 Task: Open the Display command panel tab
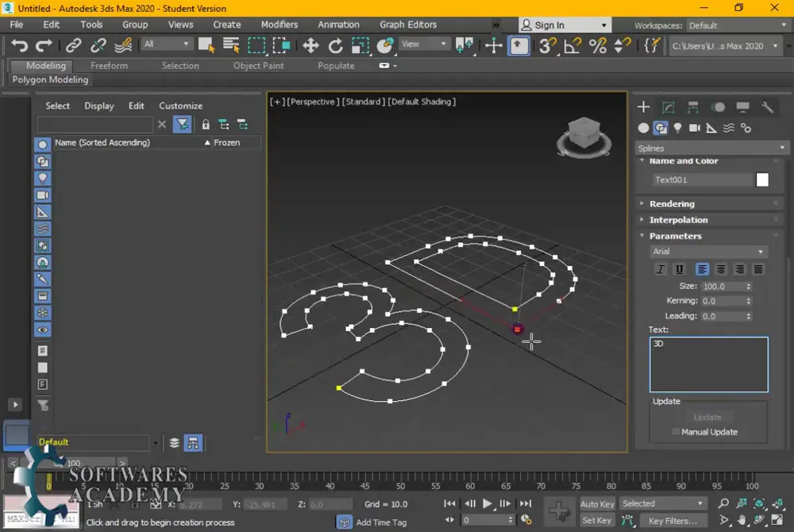743,107
